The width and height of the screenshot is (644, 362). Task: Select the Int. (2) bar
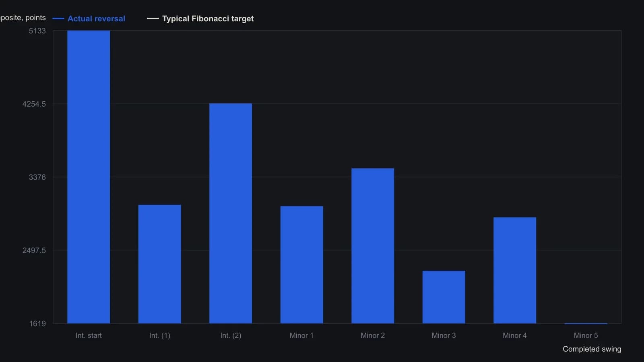[231, 213]
